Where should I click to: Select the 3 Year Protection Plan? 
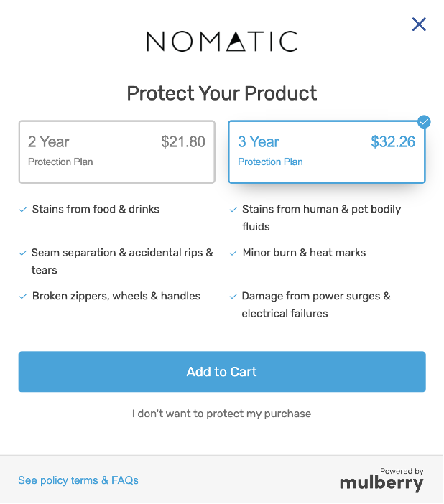point(327,152)
